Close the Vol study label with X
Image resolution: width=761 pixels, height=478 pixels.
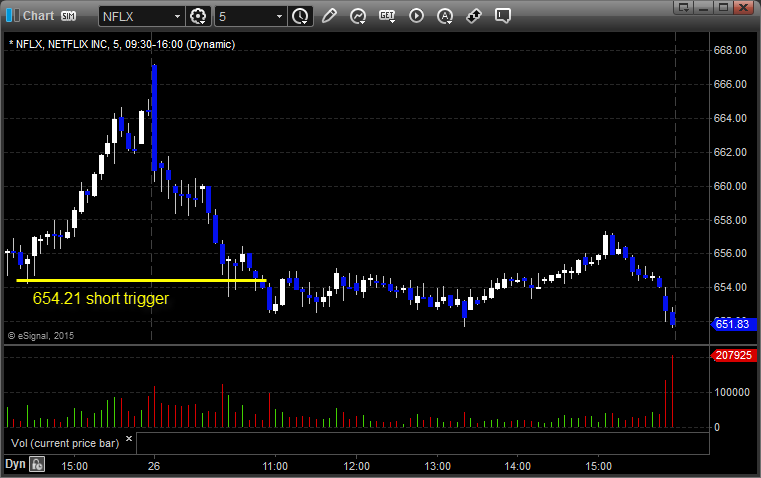tap(129, 439)
